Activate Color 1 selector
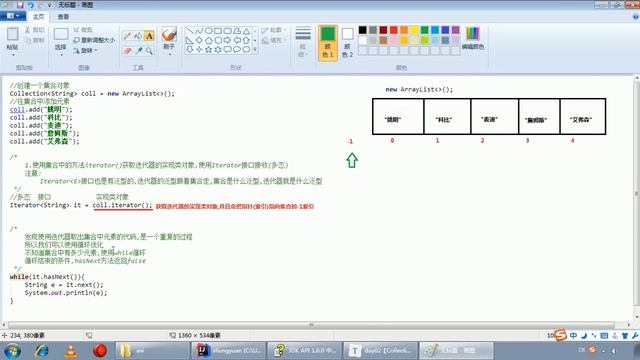 (x=328, y=43)
